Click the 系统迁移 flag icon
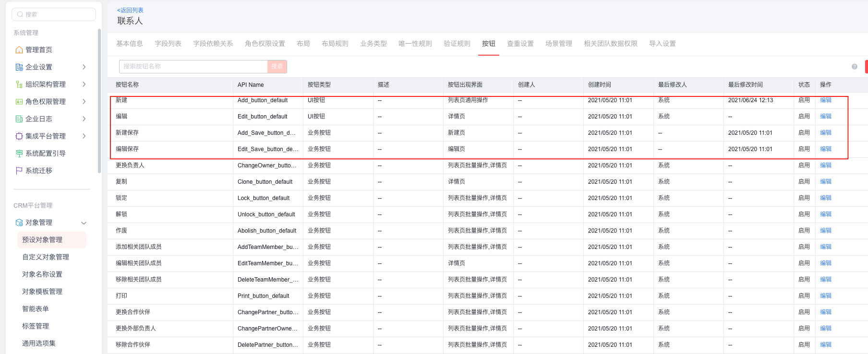 (x=19, y=171)
